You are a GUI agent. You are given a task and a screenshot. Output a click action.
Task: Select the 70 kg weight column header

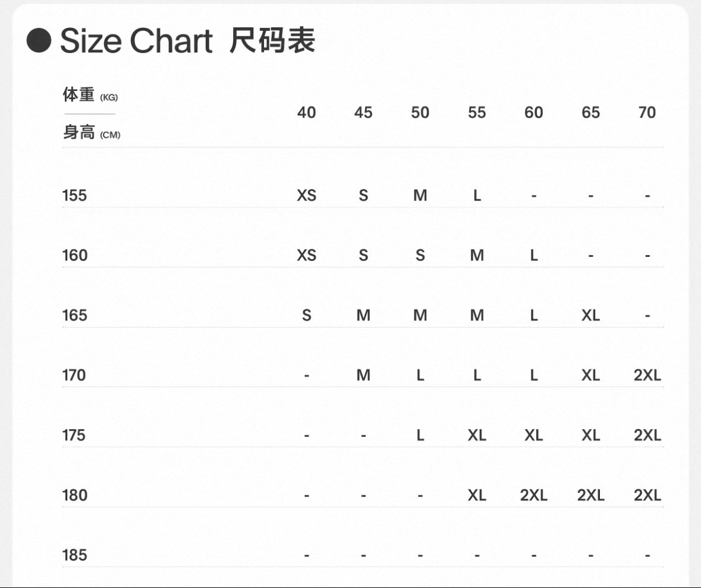(647, 112)
